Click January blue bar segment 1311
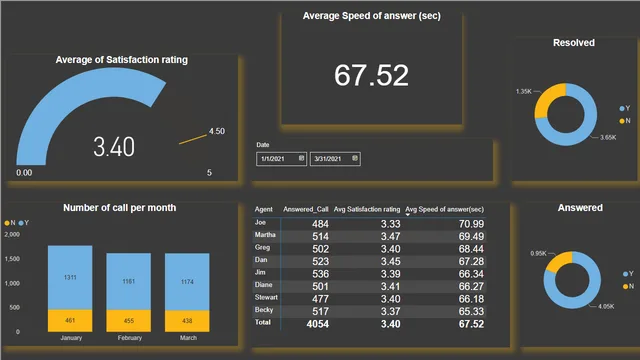640x360 pixels. pos(70,278)
